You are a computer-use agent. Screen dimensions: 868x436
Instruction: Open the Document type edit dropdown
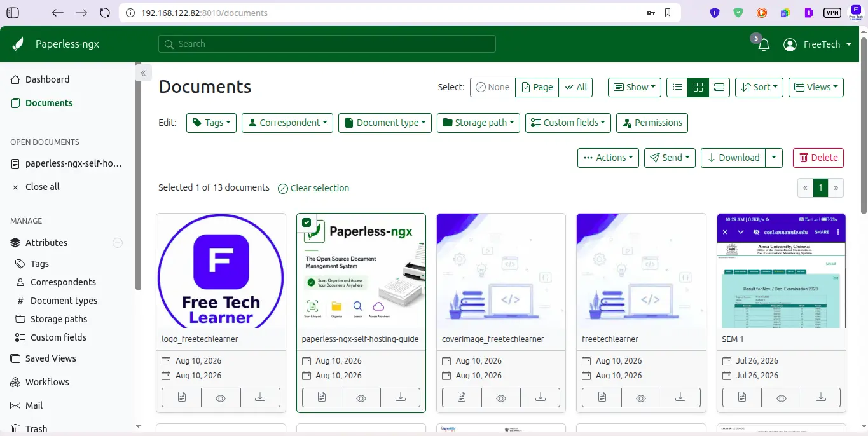[x=385, y=123]
